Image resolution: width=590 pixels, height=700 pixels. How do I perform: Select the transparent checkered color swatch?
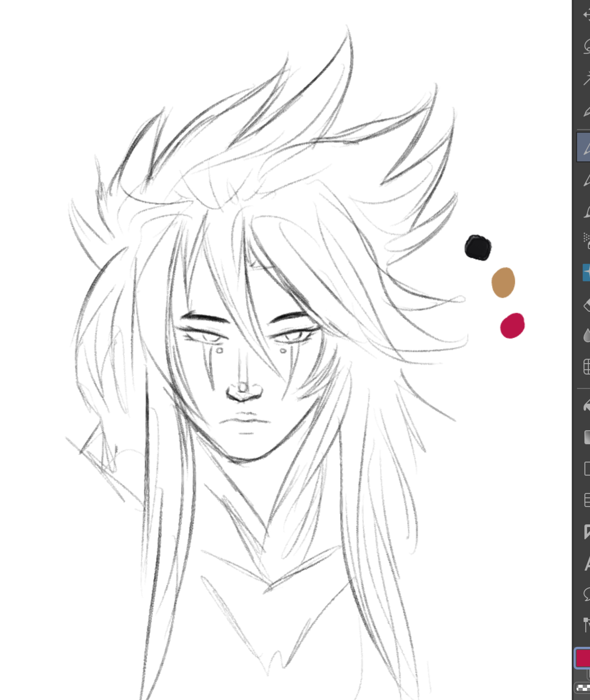click(x=582, y=688)
